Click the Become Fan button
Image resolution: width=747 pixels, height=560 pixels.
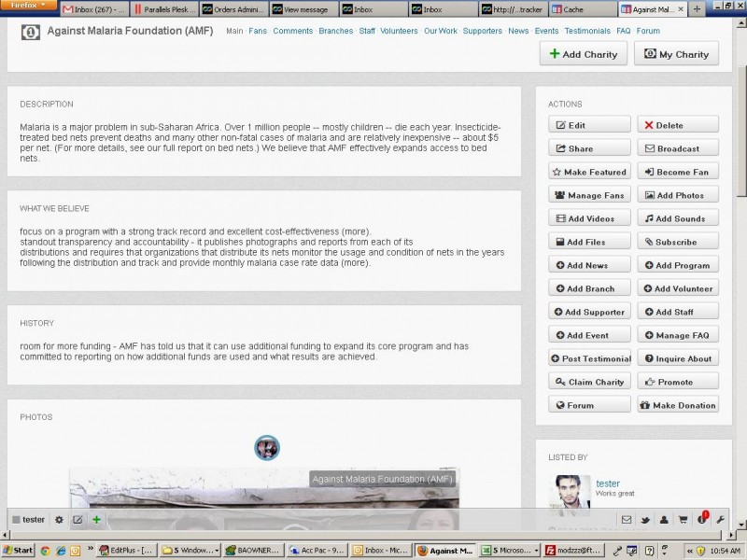point(678,172)
